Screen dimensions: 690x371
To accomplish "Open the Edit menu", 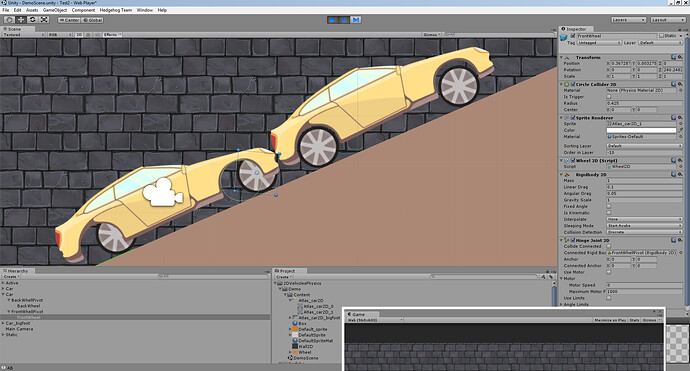I will click(x=18, y=10).
